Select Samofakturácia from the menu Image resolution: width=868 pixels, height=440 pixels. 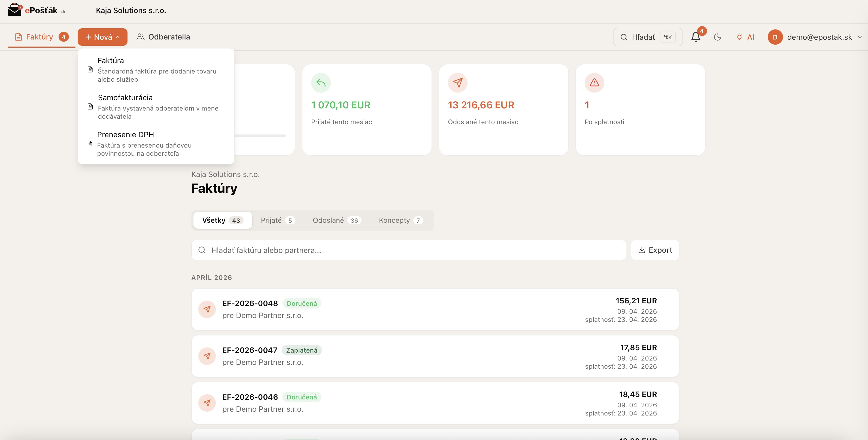click(x=125, y=97)
